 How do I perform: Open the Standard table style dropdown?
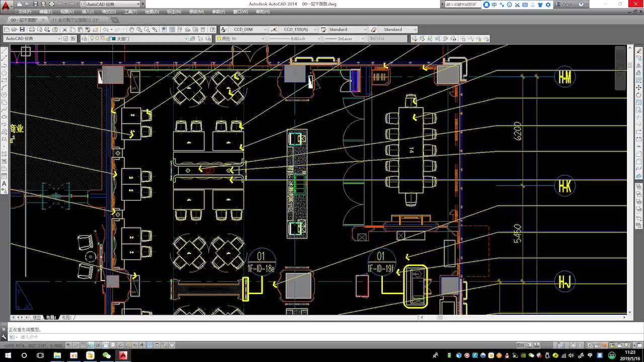tap(348, 30)
